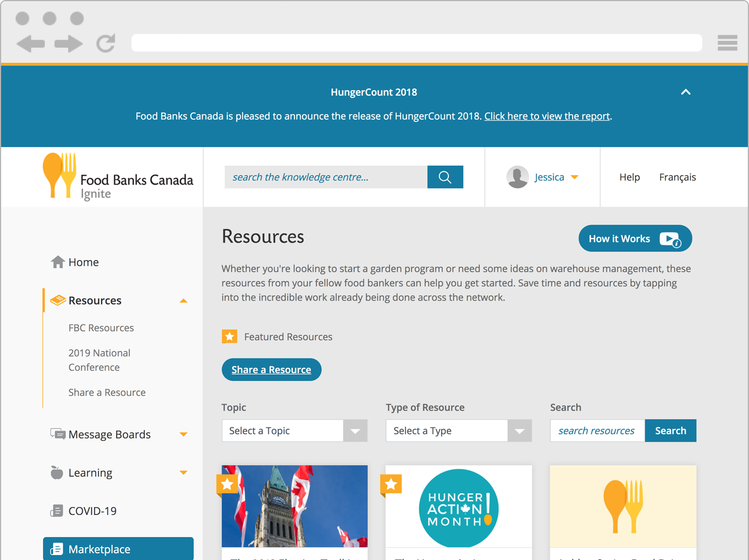Click the browser back arrow icon
The height and width of the screenshot is (560, 749).
[30, 44]
